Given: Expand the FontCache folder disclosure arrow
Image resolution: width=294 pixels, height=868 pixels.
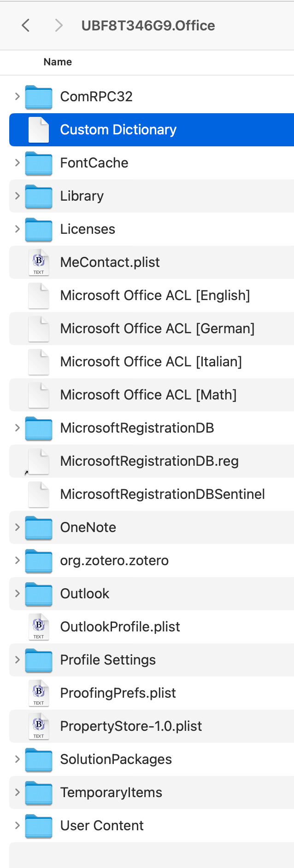Looking at the screenshot, I should (x=17, y=162).
